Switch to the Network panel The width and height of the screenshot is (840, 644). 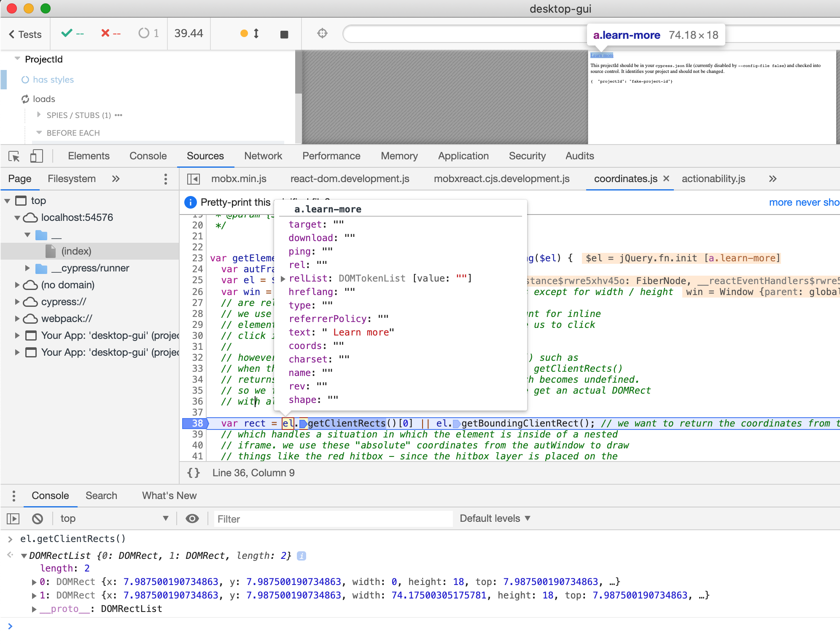tap(263, 156)
